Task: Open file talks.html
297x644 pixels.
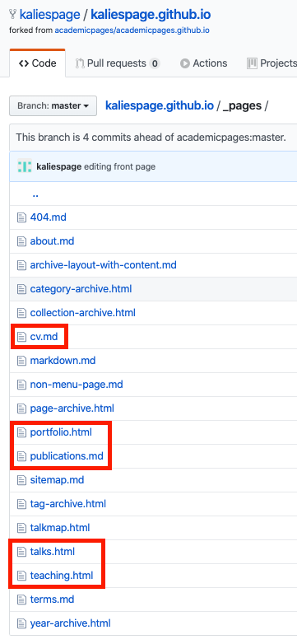Action: click(53, 552)
